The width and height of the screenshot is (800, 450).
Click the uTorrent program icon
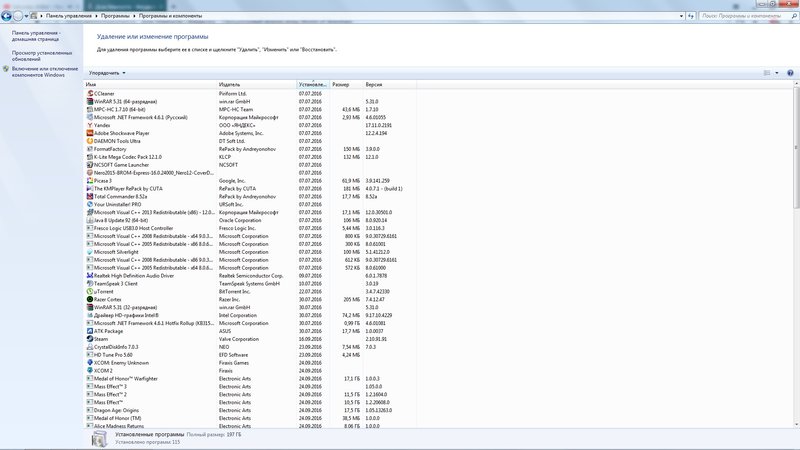pyautogui.click(x=90, y=291)
